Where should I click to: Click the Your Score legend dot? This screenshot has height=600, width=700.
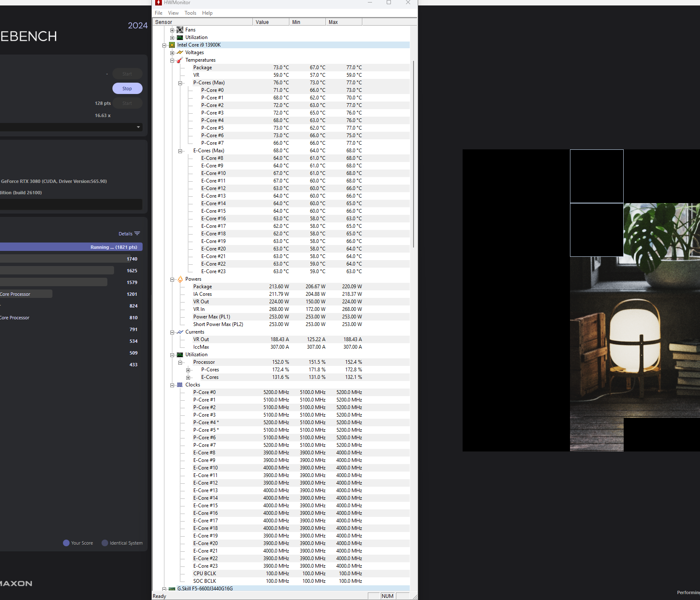click(x=66, y=543)
